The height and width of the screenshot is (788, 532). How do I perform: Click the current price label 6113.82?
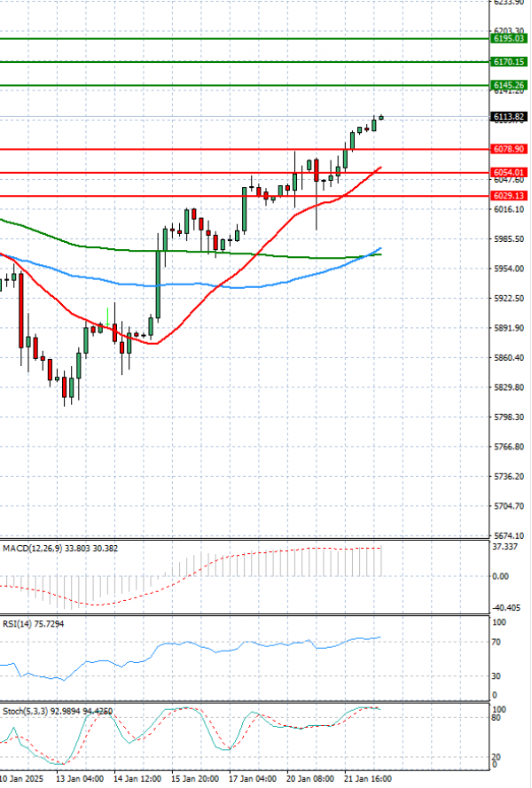(x=509, y=117)
